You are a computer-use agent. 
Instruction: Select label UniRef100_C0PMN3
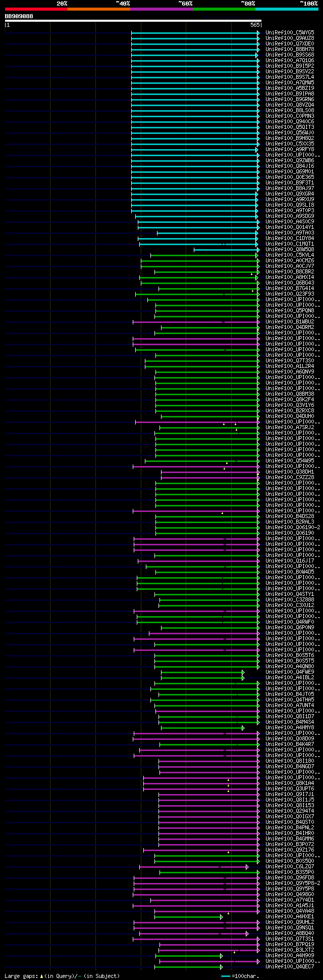[x=290, y=116]
